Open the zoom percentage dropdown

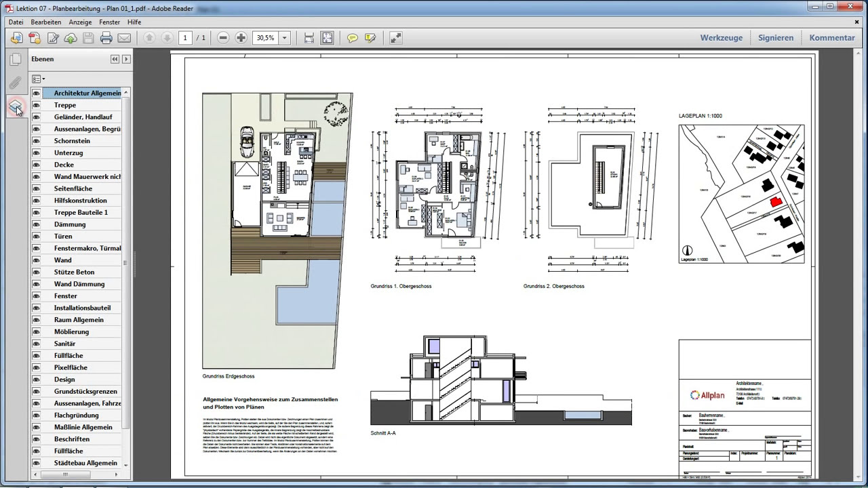click(x=285, y=38)
